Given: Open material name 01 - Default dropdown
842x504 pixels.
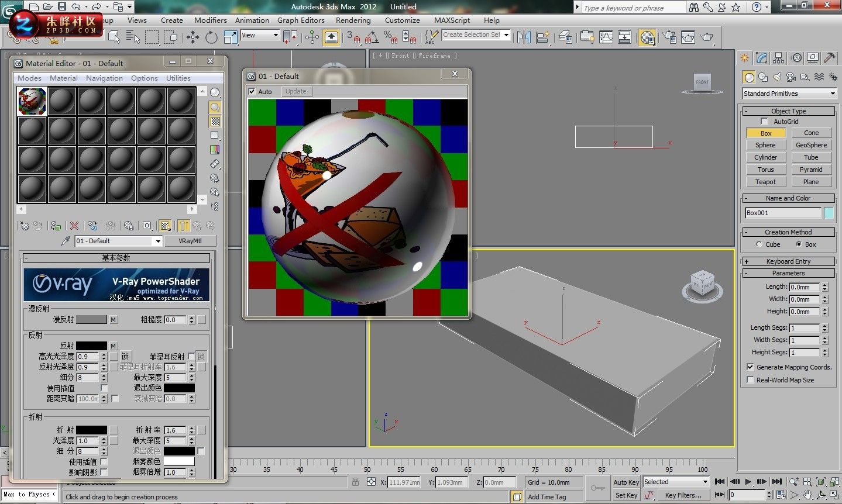Looking at the screenshot, I should [x=118, y=241].
